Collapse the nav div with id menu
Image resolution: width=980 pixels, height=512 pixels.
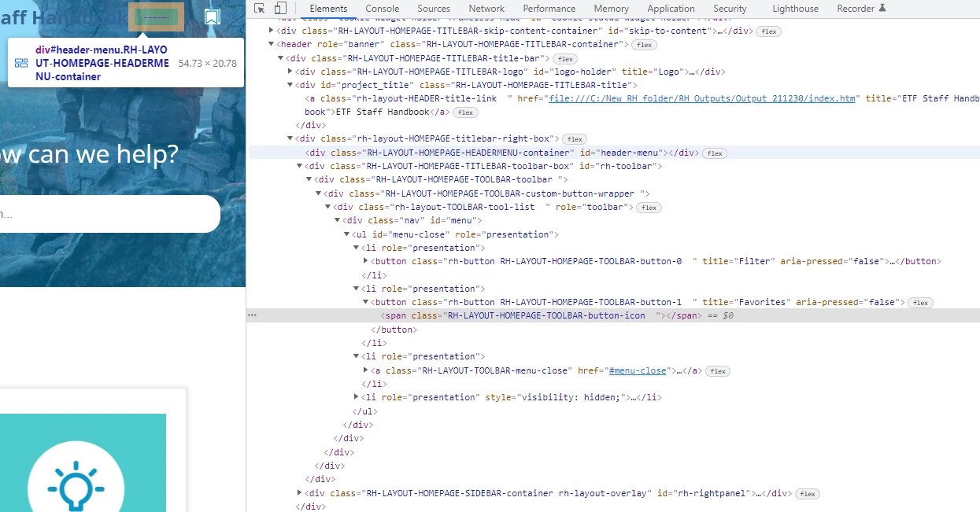point(338,221)
